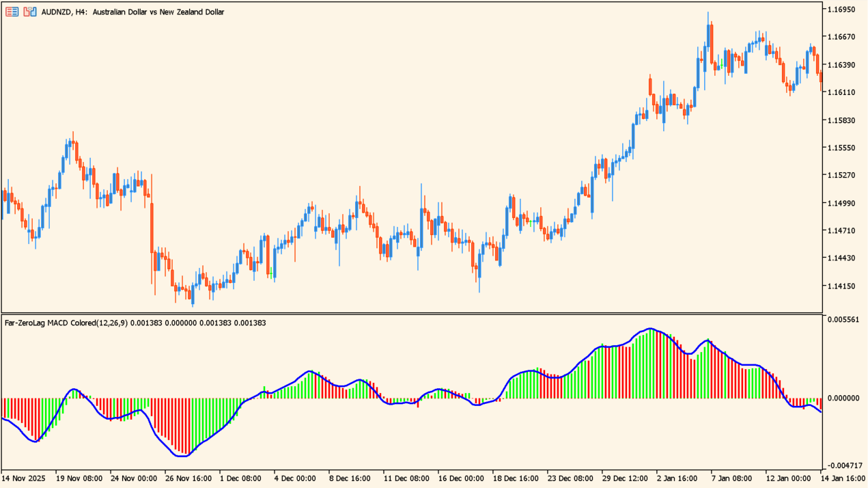Click the 1.14150 price level on scale
The height and width of the screenshot is (488, 868).
(841, 286)
